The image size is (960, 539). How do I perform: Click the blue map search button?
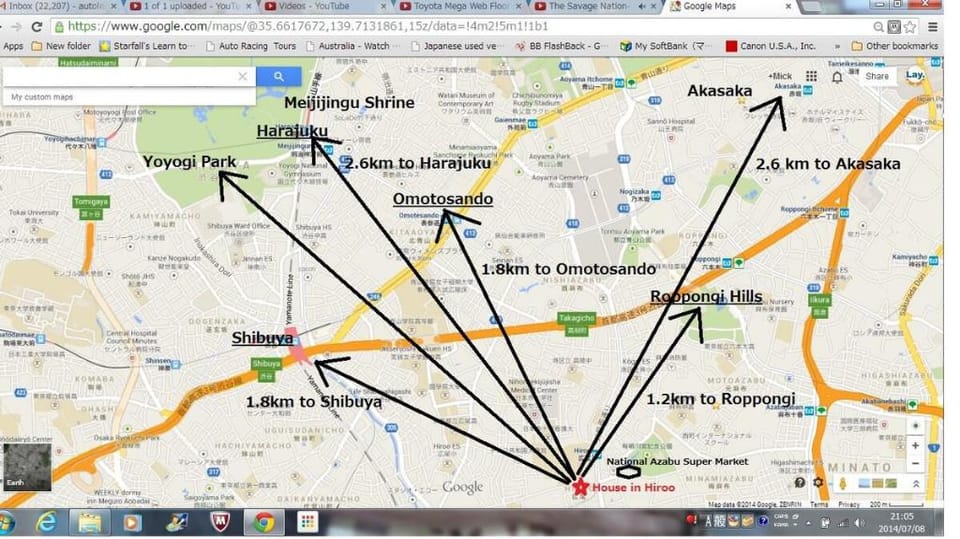(x=279, y=76)
